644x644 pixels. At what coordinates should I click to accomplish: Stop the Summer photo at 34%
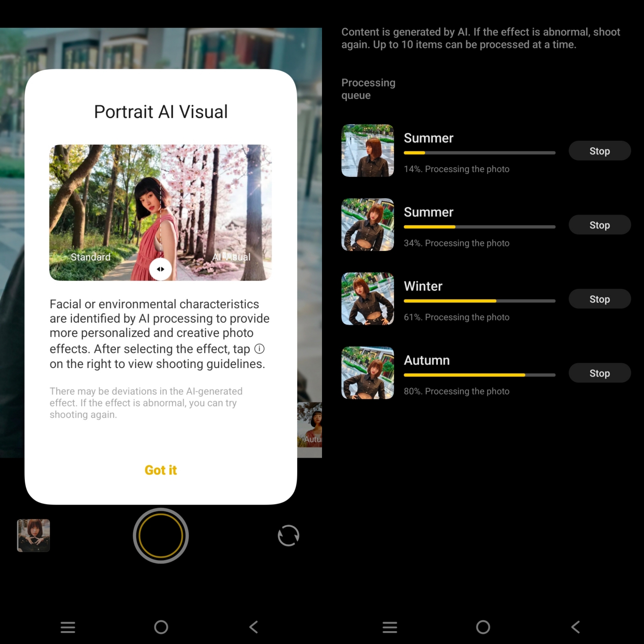click(599, 225)
